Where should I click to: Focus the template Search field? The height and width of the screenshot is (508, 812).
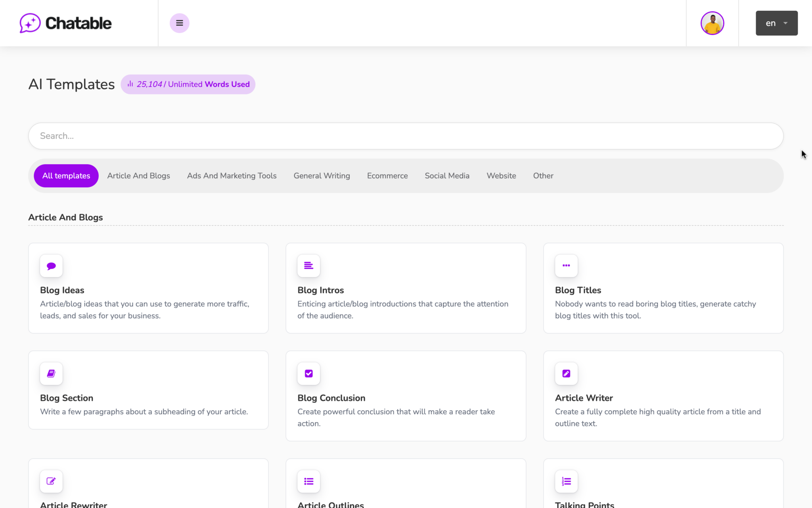point(405,136)
